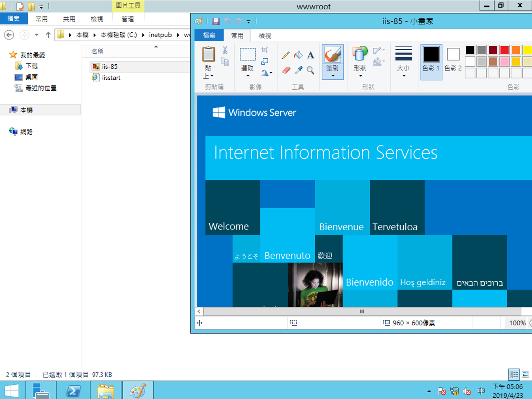Pick the orange color swatch
The height and width of the screenshot is (399, 532).
click(516, 50)
